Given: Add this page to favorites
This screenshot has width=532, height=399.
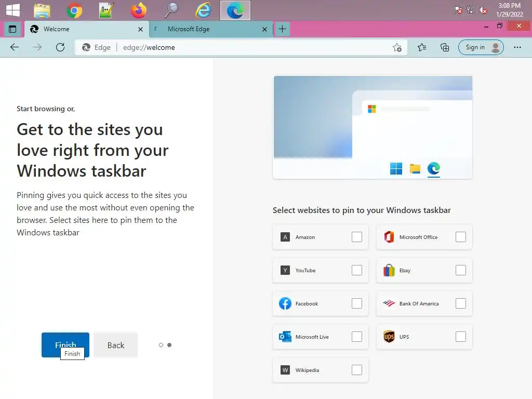Looking at the screenshot, I should (x=397, y=47).
